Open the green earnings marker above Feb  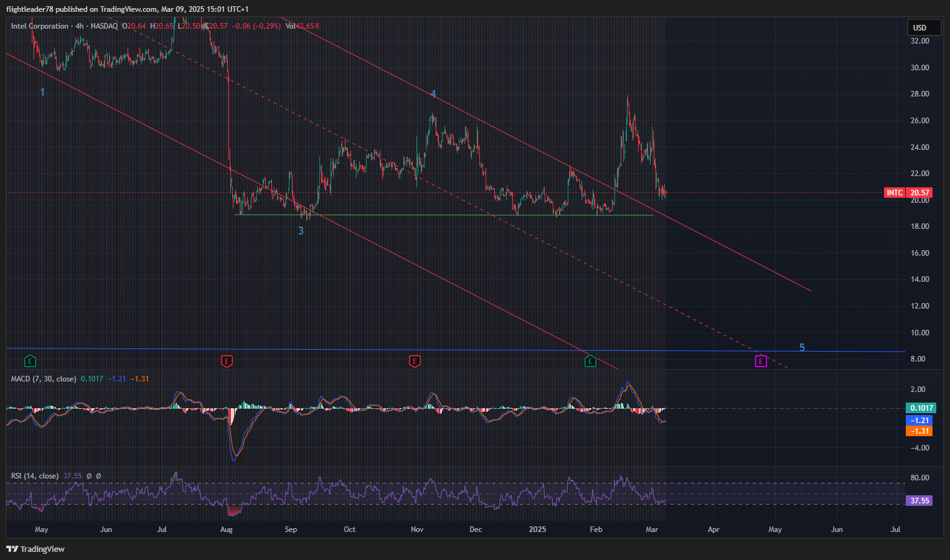pos(590,361)
